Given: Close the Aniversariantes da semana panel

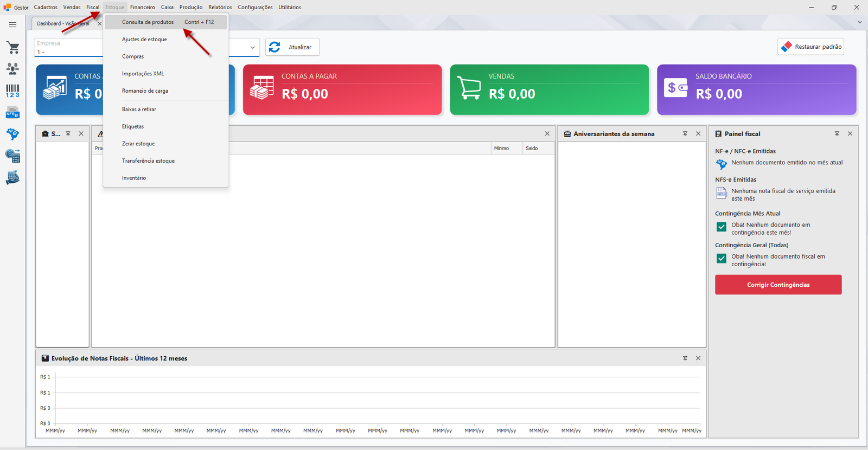Looking at the screenshot, I should coord(698,134).
